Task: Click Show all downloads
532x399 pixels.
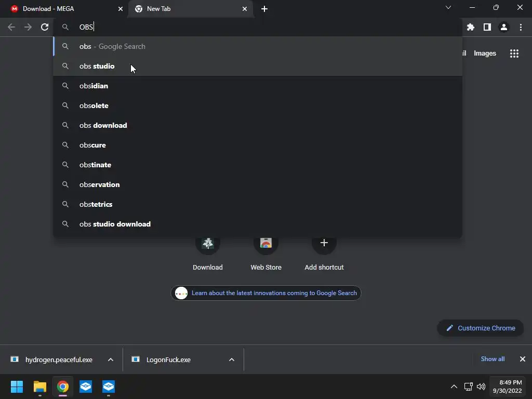Action: [x=493, y=359]
